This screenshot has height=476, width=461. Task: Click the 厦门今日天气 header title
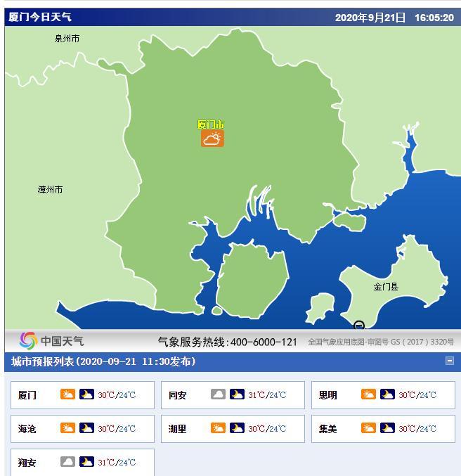click(40, 17)
